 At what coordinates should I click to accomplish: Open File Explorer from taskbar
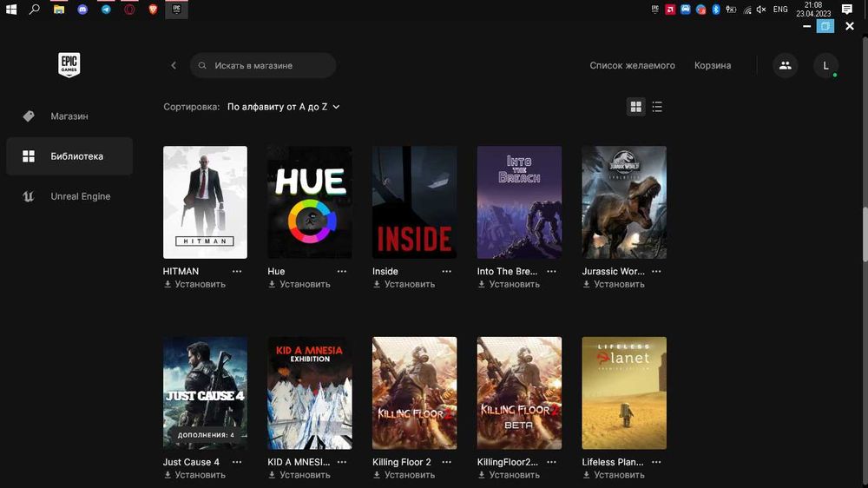(x=59, y=9)
